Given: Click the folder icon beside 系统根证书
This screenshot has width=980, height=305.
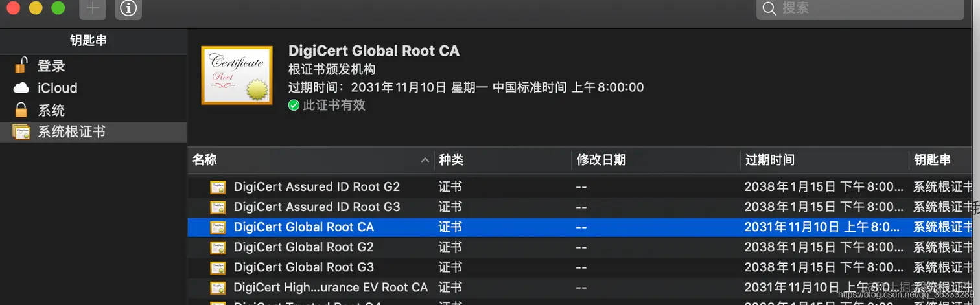Looking at the screenshot, I should click(x=21, y=132).
